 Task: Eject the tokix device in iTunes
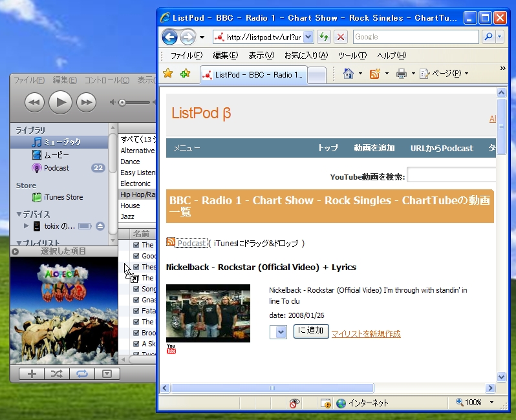pos(100,226)
